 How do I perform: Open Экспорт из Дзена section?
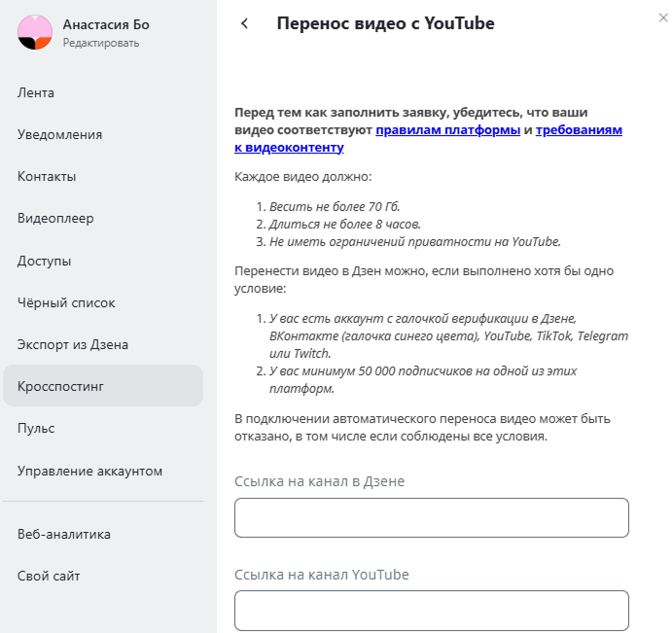[x=73, y=344]
